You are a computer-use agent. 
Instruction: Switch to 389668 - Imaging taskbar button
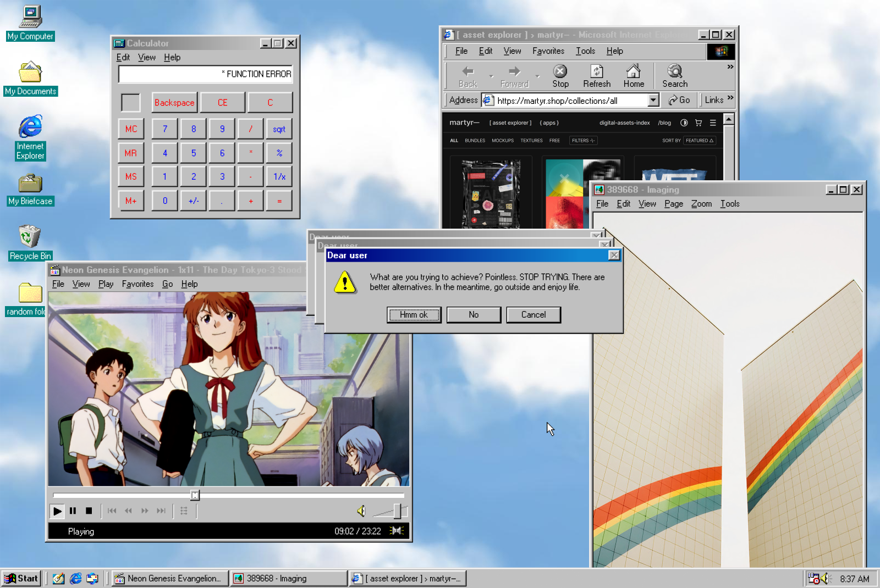coord(288,578)
